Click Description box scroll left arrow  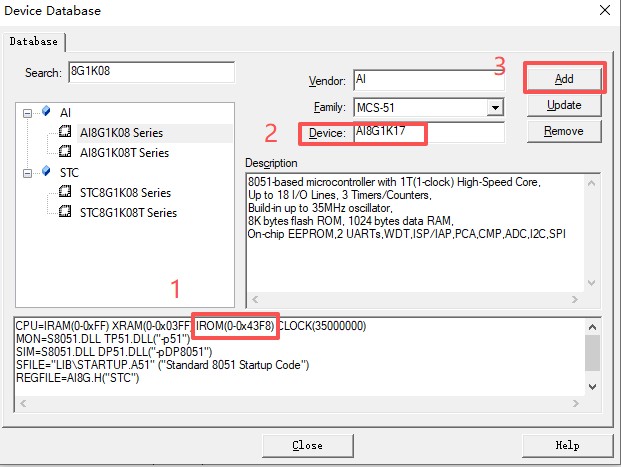[x=255, y=299]
